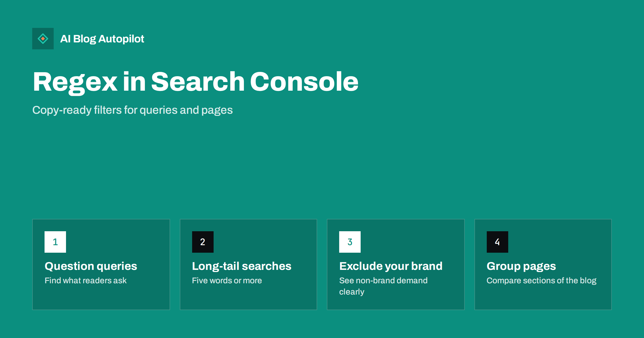Click the number 3 badge
Viewport: 644px width, 338px height.
pyautogui.click(x=350, y=242)
